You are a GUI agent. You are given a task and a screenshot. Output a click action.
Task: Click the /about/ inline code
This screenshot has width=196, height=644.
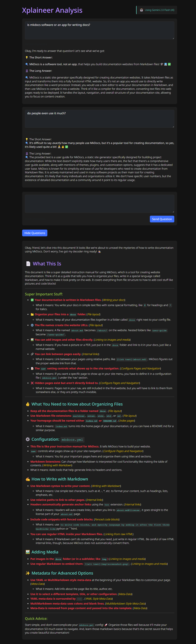102,331
